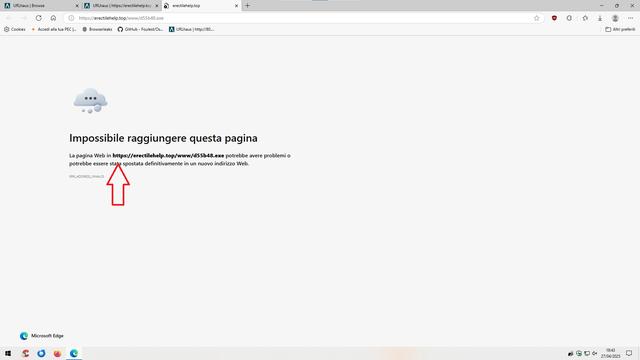Click the Impossibile raggiungere questa pagina heading
Screen dimensions: 640x360
click(163, 138)
